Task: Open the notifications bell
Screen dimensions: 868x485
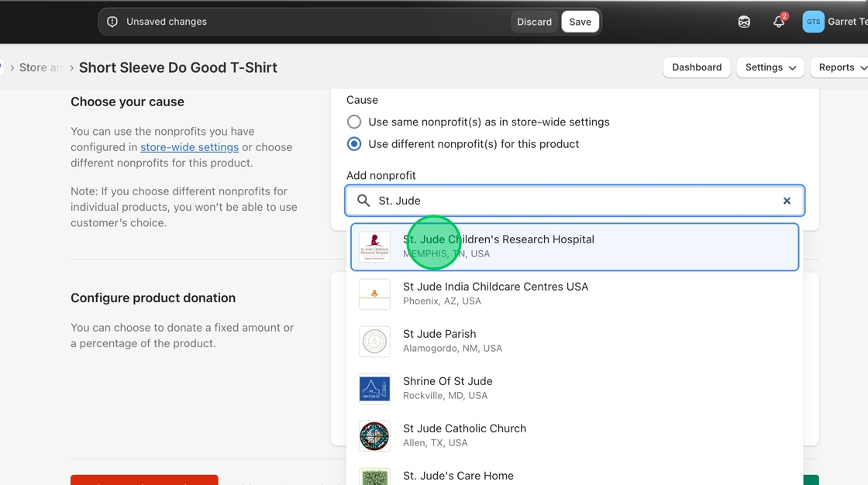Action: pyautogui.click(x=779, y=22)
